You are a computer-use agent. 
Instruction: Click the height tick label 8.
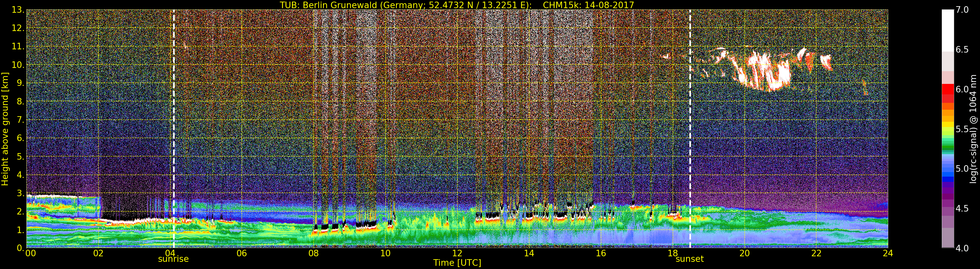click(x=21, y=102)
